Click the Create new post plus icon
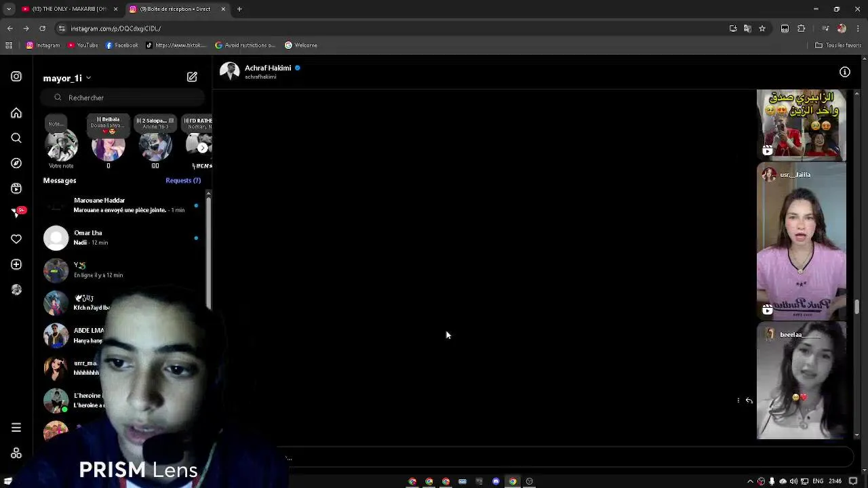 coord(16,264)
